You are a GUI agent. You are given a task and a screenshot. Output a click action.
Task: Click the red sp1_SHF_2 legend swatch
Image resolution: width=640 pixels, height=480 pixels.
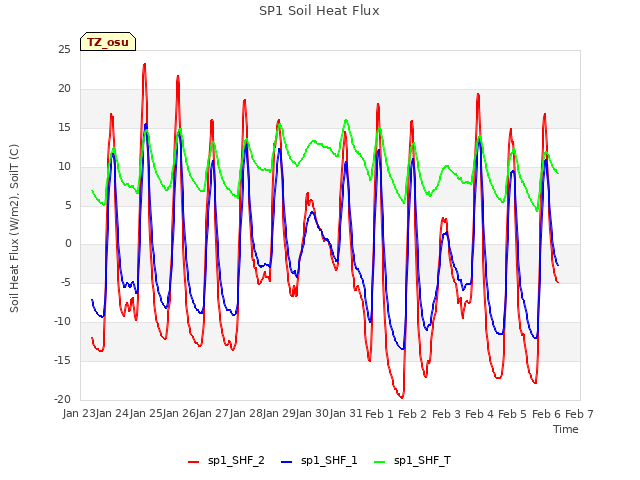pos(193,462)
